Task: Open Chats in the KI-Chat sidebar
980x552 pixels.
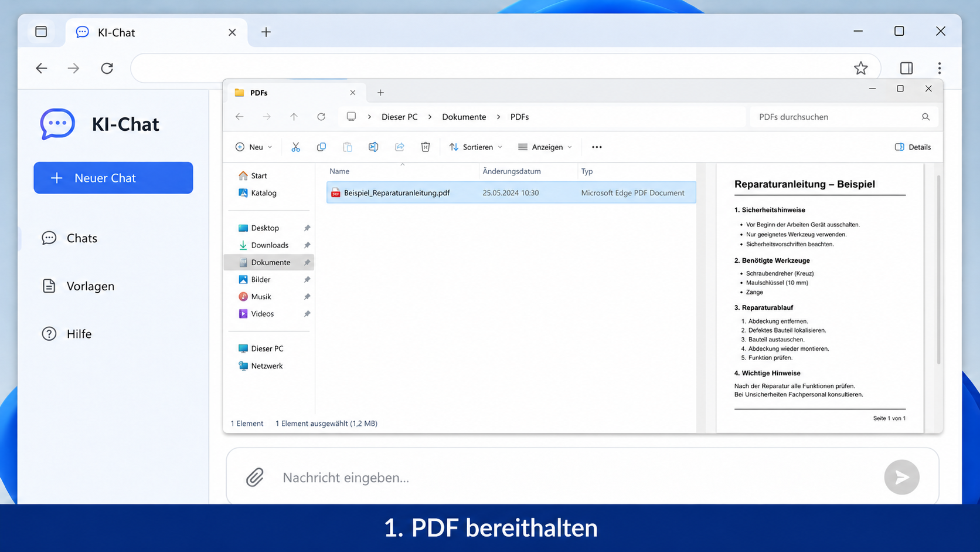Action: (70, 238)
